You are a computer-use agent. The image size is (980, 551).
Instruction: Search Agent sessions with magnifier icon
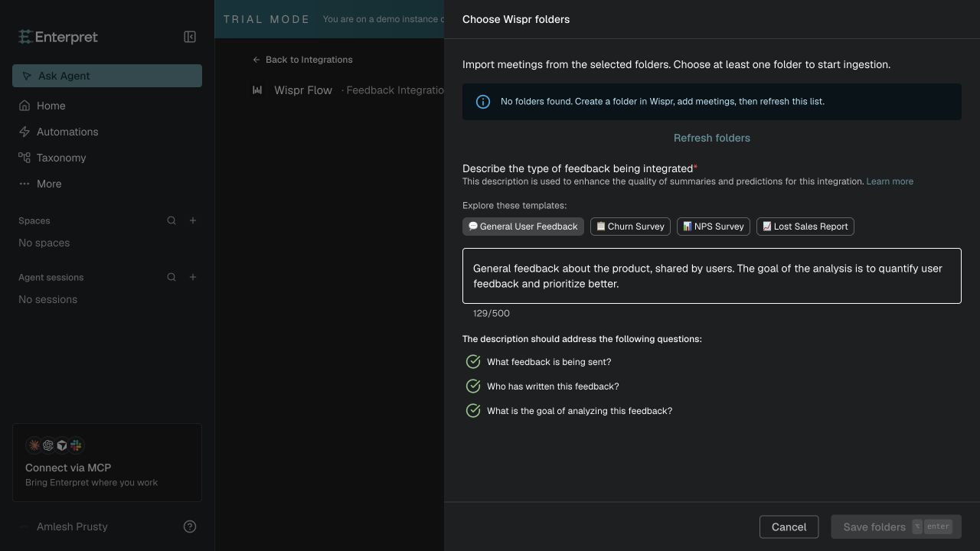coord(171,277)
